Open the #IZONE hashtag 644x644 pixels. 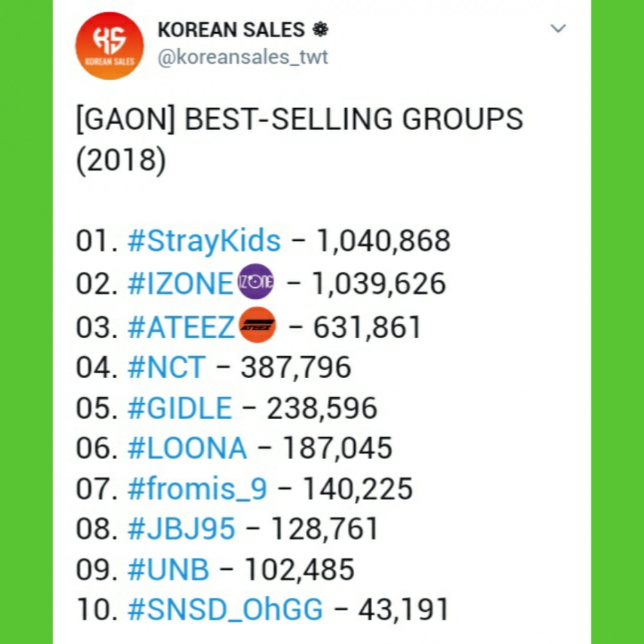tap(180, 284)
